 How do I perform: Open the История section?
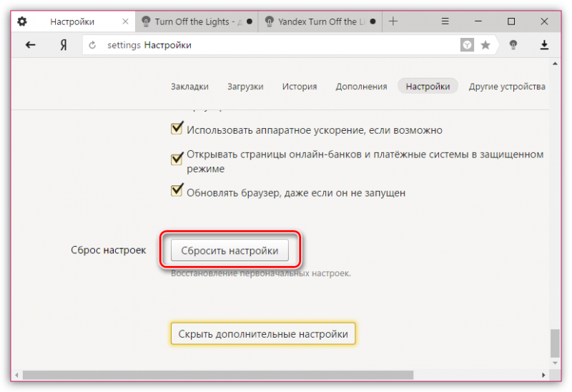coord(300,87)
